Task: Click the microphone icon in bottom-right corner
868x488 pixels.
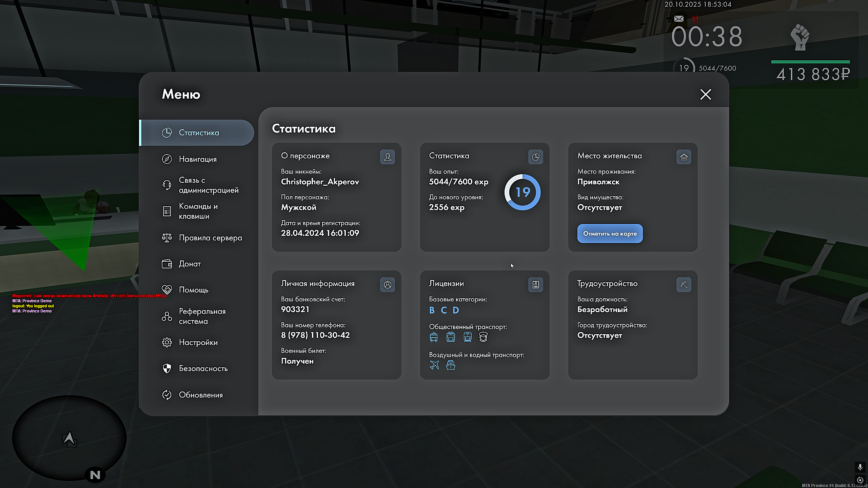Action: pyautogui.click(x=860, y=467)
